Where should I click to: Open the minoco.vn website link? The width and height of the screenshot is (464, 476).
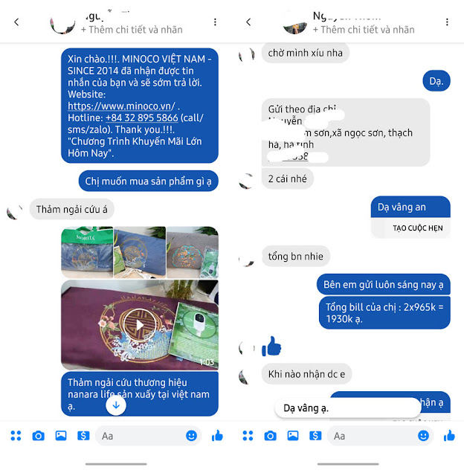[121, 106]
